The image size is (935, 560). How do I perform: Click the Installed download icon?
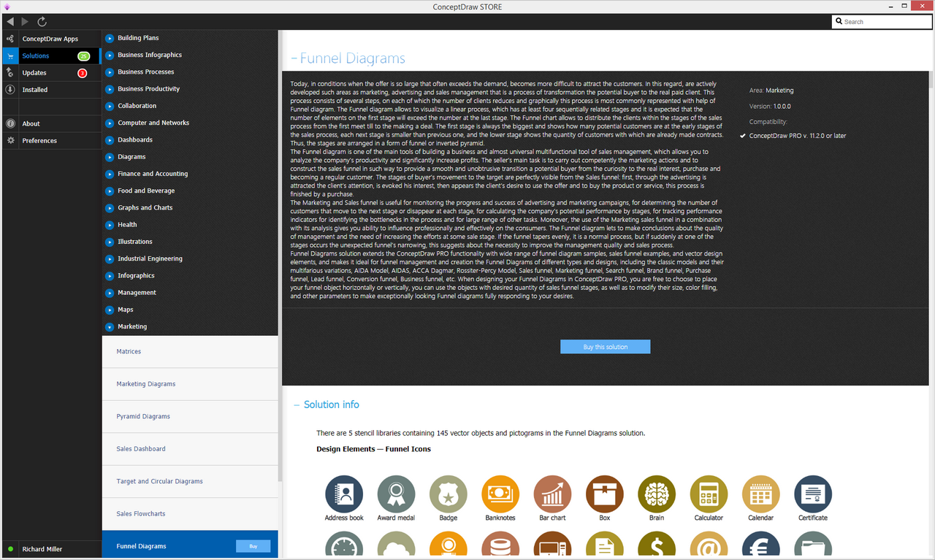tap(10, 89)
